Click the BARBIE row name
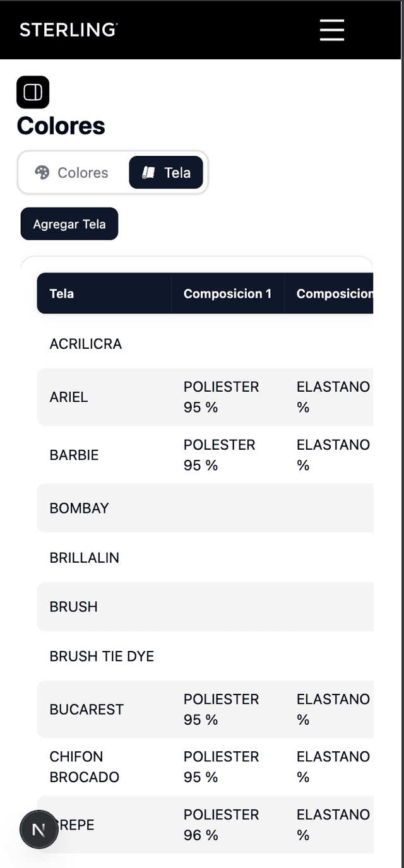 tap(74, 455)
